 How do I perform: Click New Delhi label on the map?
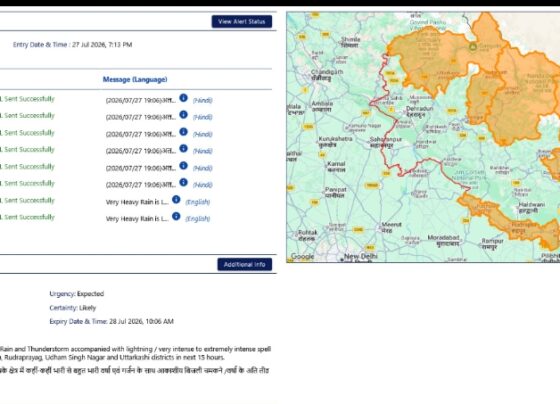coord(360,256)
